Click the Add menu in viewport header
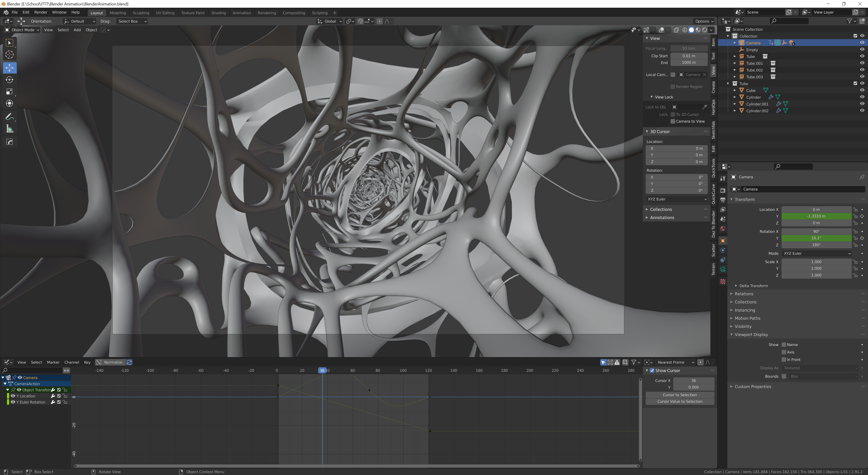Screen dimensions: 868x475 click(77, 30)
